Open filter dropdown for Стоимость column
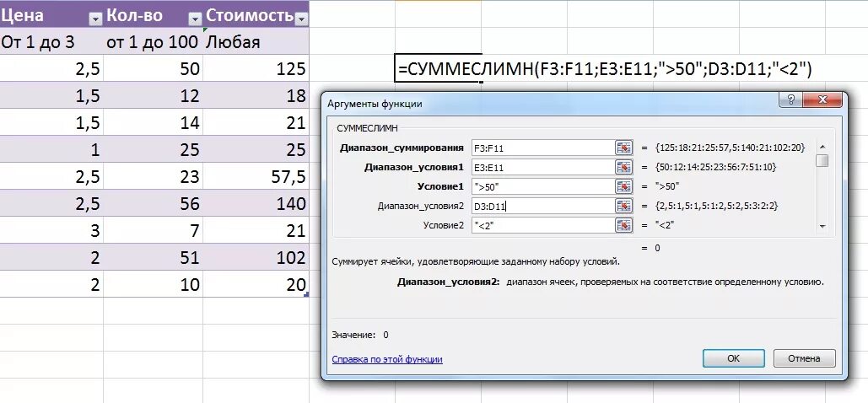The height and width of the screenshot is (403, 868). pyautogui.click(x=301, y=19)
